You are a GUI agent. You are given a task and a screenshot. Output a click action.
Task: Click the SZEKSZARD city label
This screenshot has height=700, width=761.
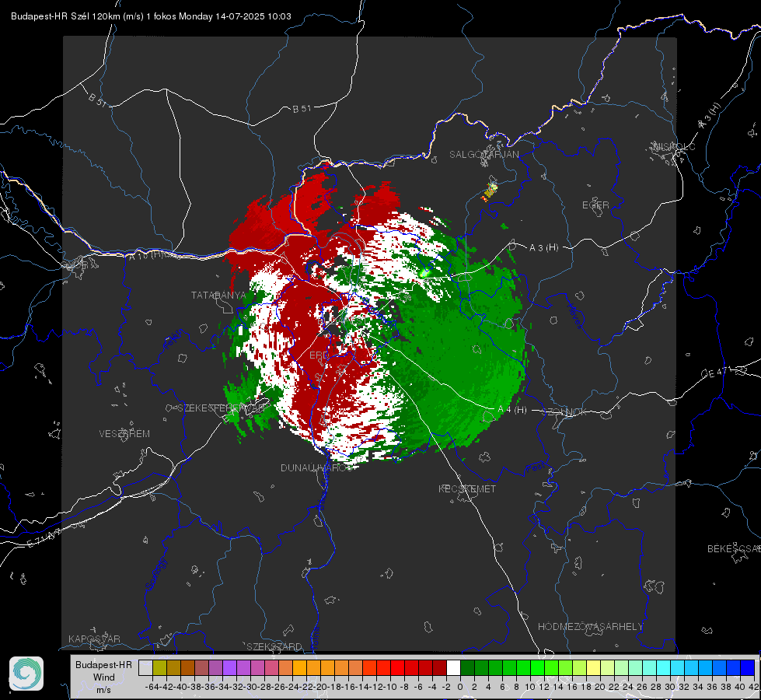[274, 646]
